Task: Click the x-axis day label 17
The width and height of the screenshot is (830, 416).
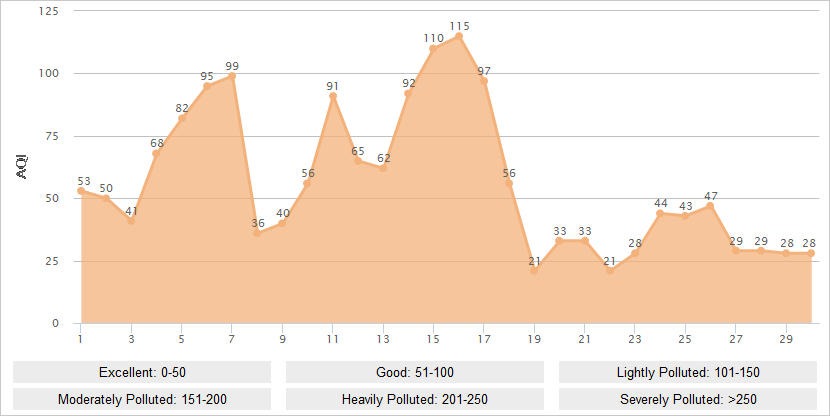Action: tap(484, 339)
